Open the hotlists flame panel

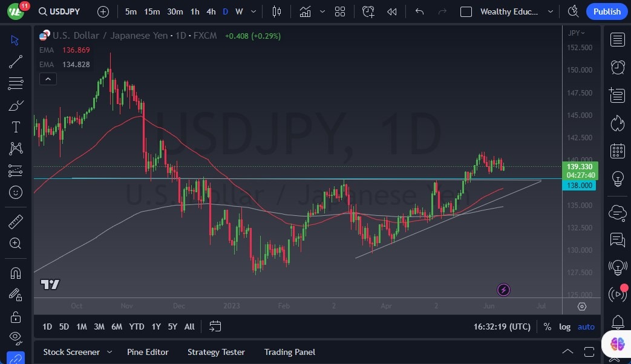tap(617, 123)
